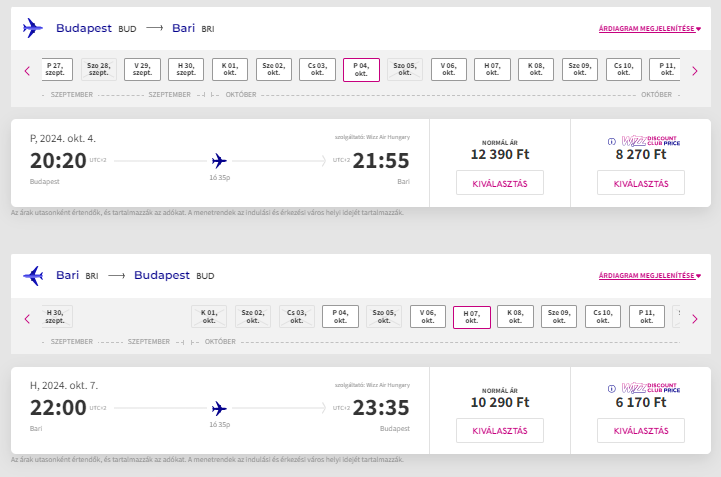Expand Árdiagram megjelenítése for Bari–Budapest
The width and height of the screenshot is (721, 477).
(649, 276)
